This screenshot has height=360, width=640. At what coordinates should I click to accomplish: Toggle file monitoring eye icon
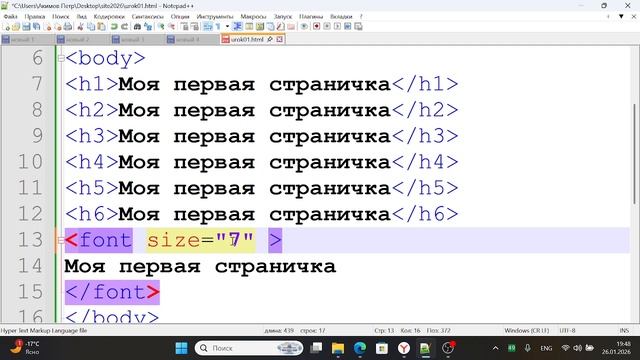304,27
